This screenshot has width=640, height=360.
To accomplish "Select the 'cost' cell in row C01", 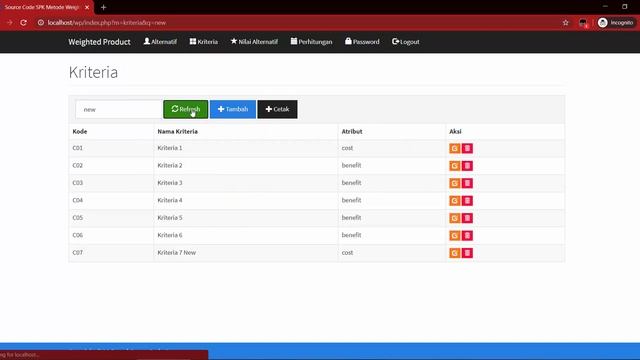I will 347,148.
